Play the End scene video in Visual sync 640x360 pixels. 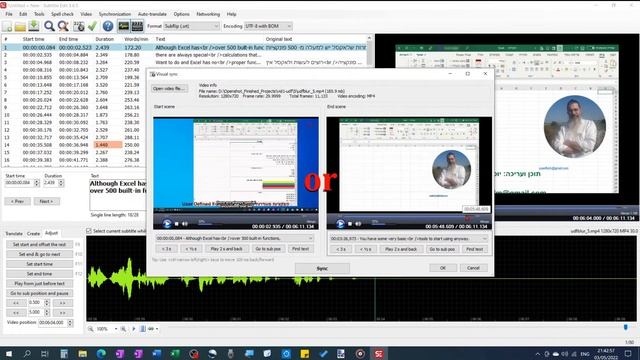pyautogui.click(x=340, y=223)
